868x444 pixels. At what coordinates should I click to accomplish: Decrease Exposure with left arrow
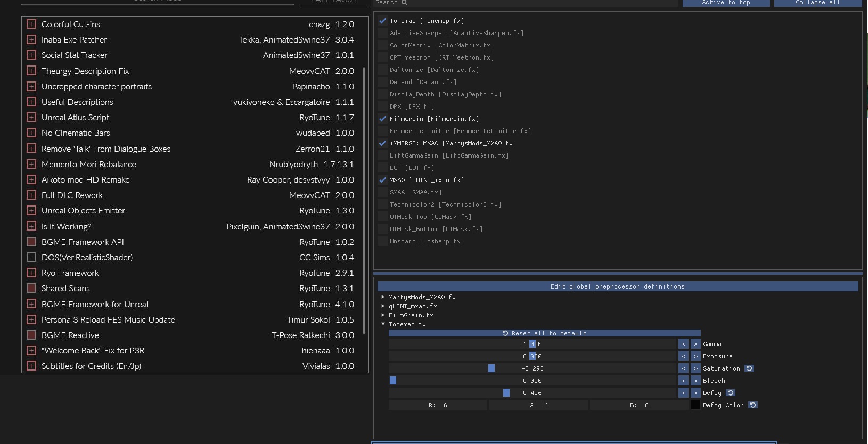point(683,356)
